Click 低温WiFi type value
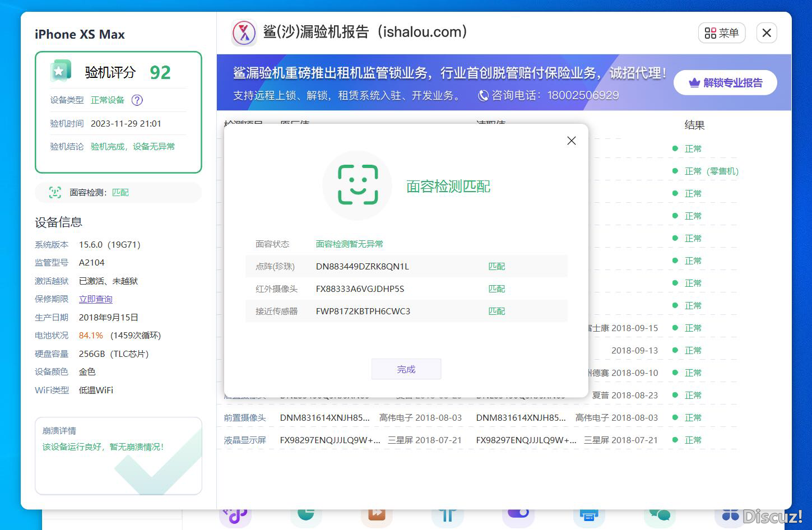 [x=96, y=390]
